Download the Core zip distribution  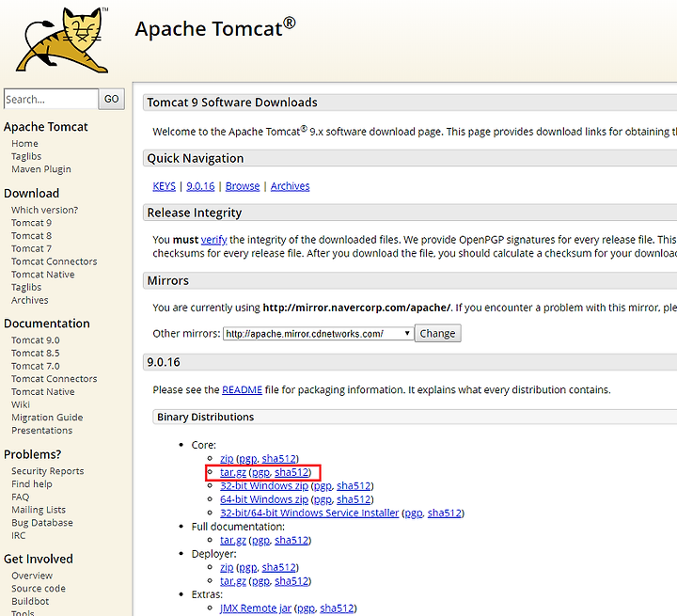227,459
